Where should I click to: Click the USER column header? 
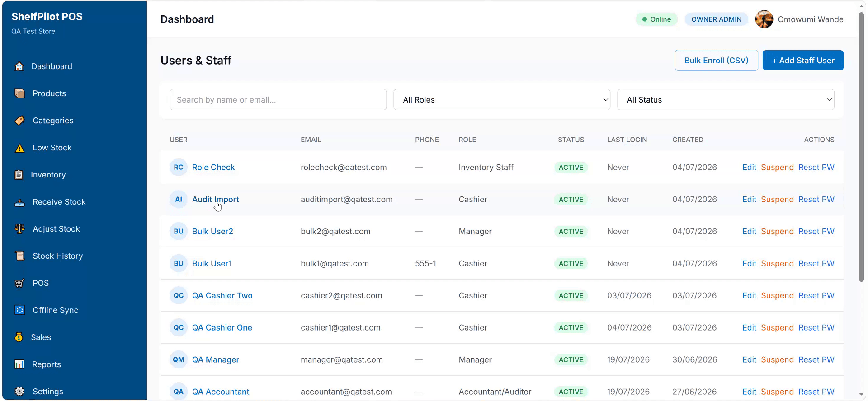click(x=178, y=140)
